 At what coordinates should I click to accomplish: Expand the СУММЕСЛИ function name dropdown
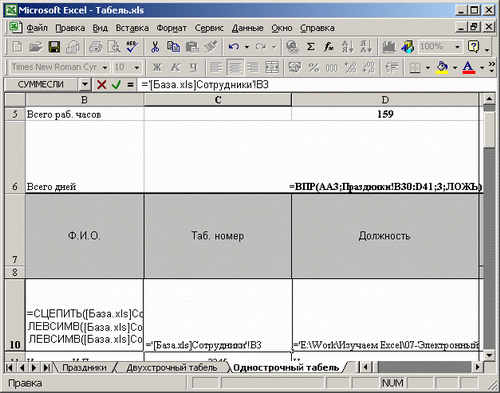(85, 85)
